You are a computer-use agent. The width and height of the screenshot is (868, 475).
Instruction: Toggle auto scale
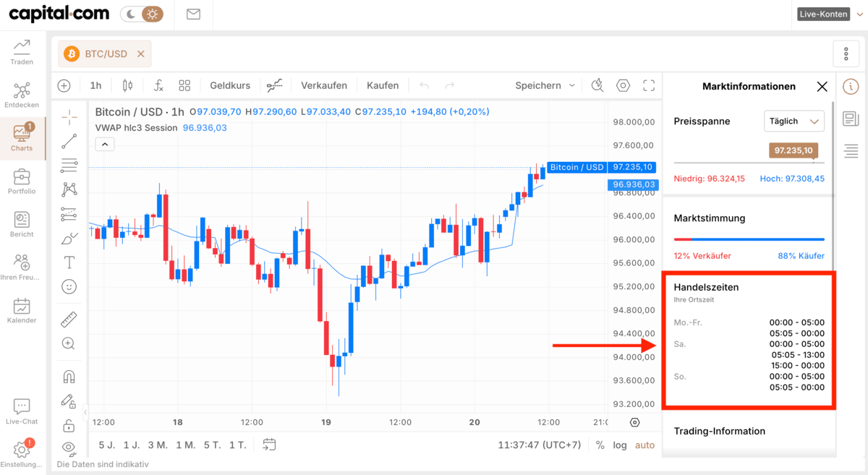pos(644,445)
